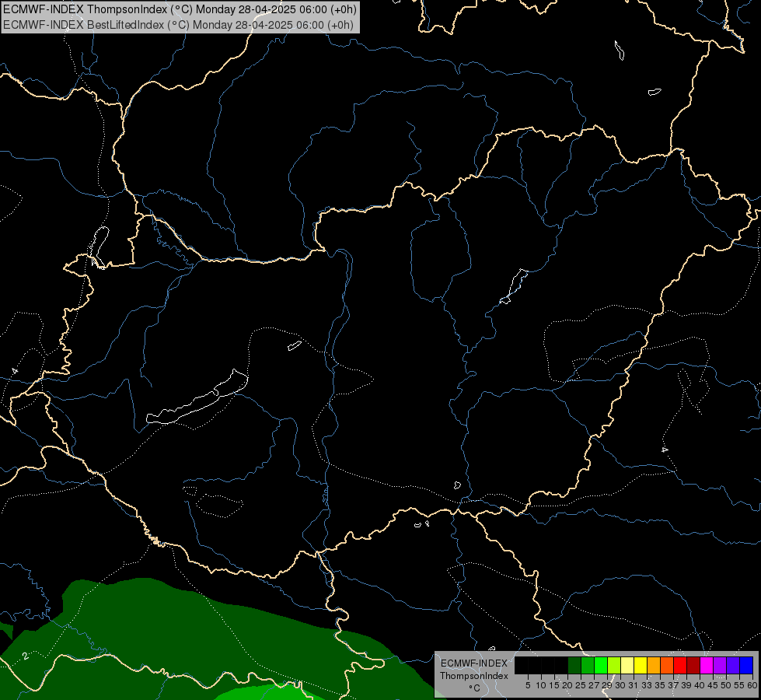Image resolution: width=761 pixels, height=700 pixels.
Task: Click legend tick label 33
Action: tap(647, 685)
